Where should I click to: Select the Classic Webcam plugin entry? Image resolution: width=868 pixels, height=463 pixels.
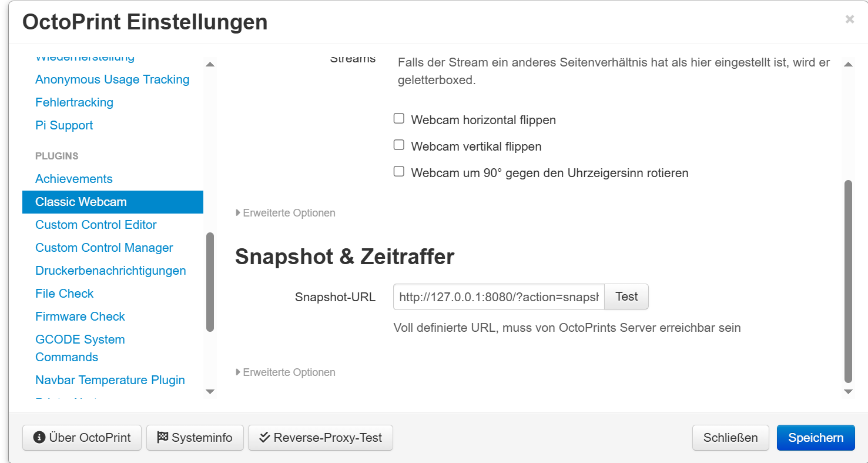[113, 202]
